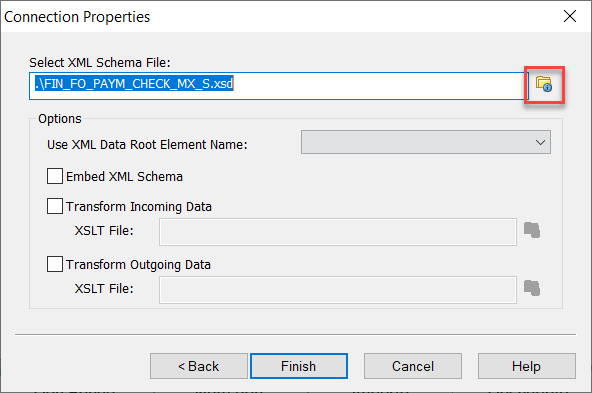Browse for XML schema file folder icon
Viewport: 592px width, 393px height.
point(544,84)
